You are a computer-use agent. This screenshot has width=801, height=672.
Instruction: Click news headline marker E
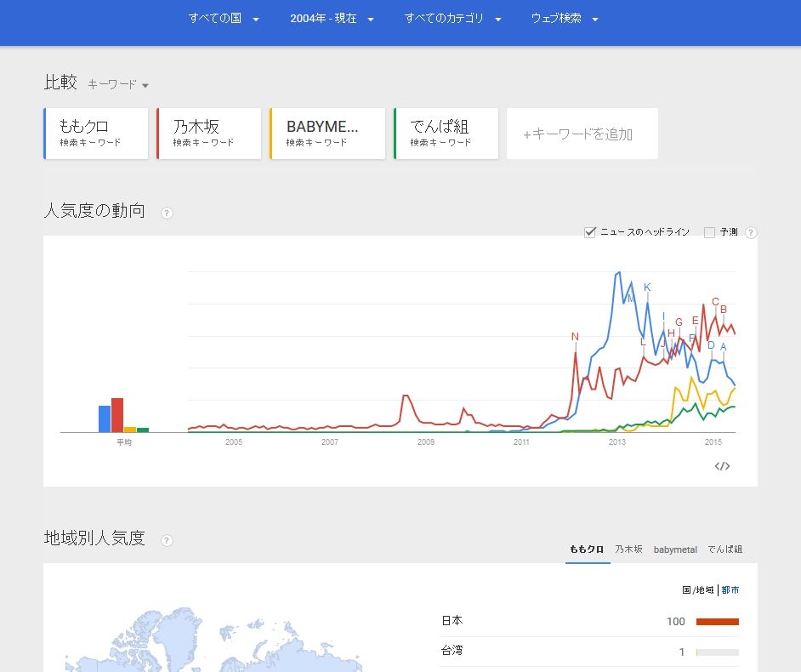click(696, 321)
